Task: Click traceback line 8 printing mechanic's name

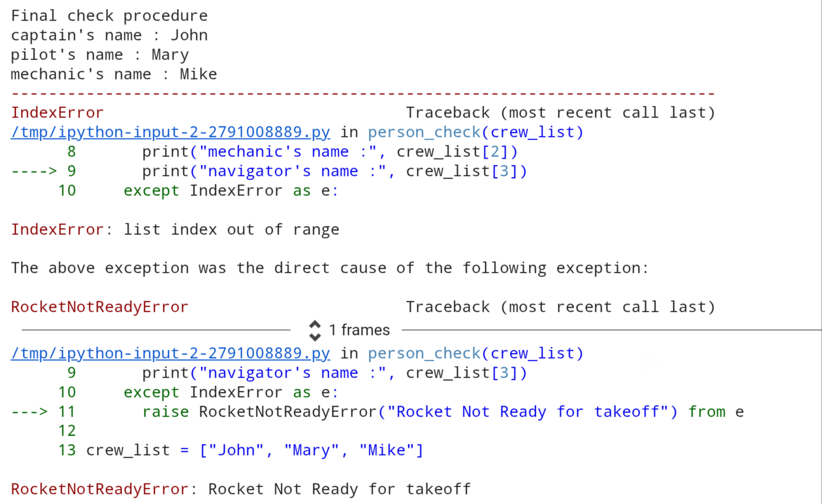Action: 292,152
